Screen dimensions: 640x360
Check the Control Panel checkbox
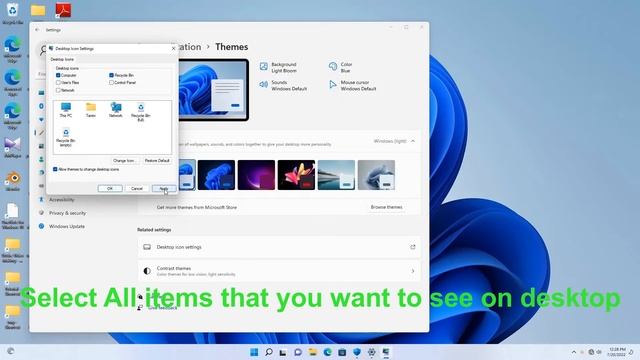click(111, 82)
